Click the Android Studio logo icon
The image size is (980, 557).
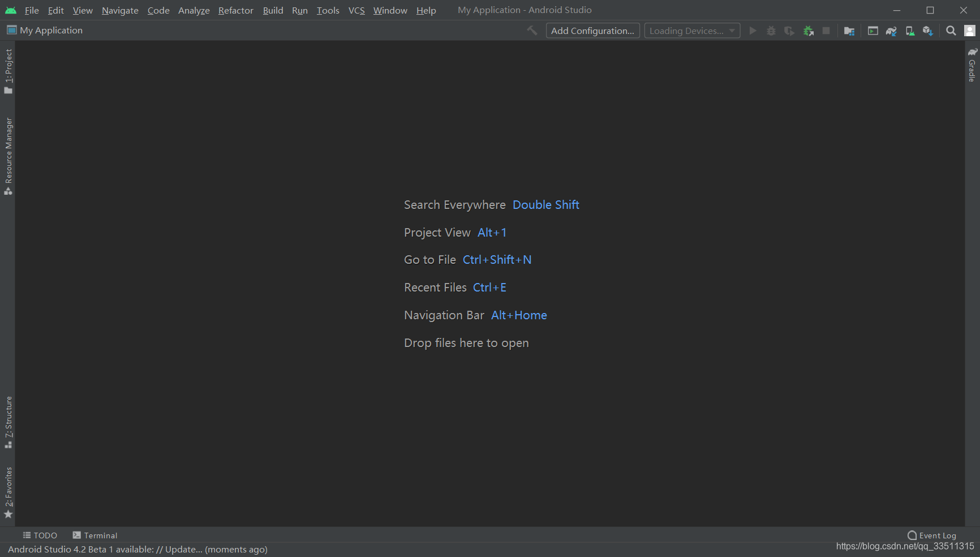click(x=11, y=10)
